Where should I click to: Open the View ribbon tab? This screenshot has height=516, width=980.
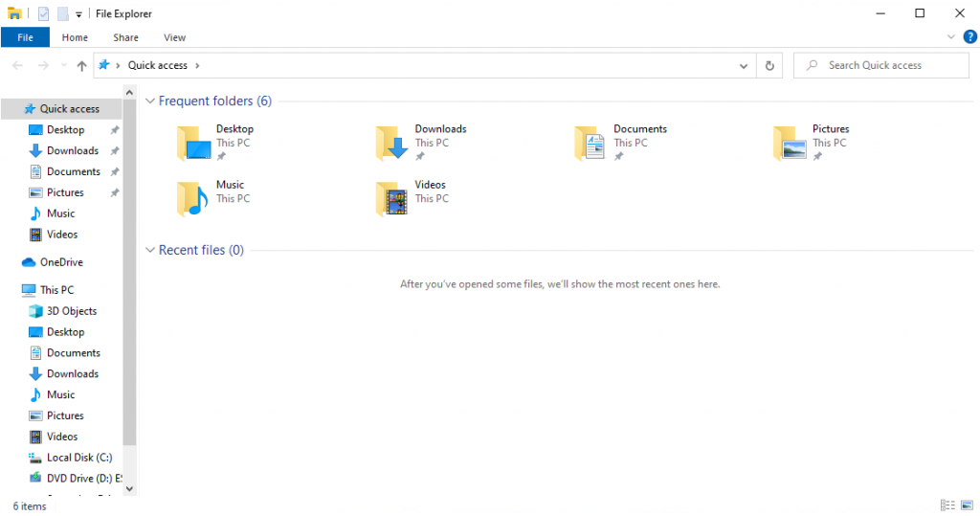pyautogui.click(x=174, y=37)
